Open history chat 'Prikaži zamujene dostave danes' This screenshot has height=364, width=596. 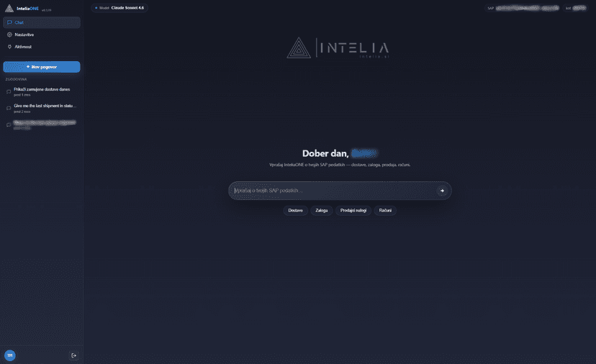(x=42, y=91)
